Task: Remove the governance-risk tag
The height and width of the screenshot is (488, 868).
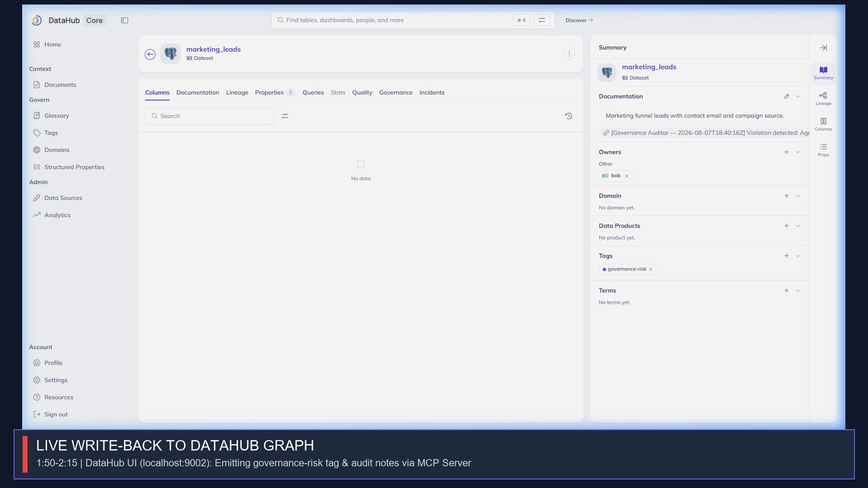Action: [651, 269]
